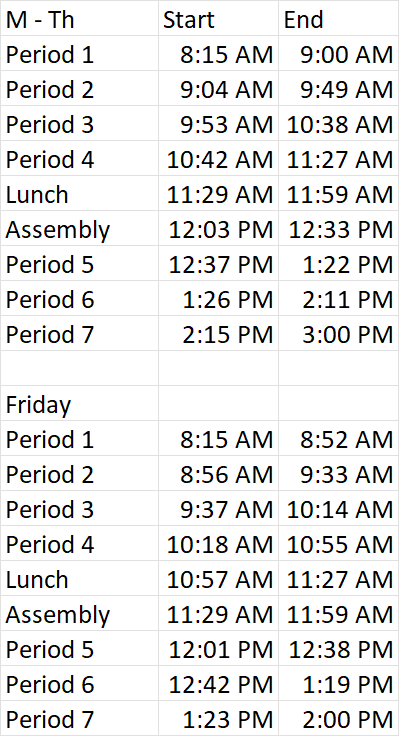Click the 10:57 AM Lunch start cell
This screenshot has width=399, height=736.
218,578
